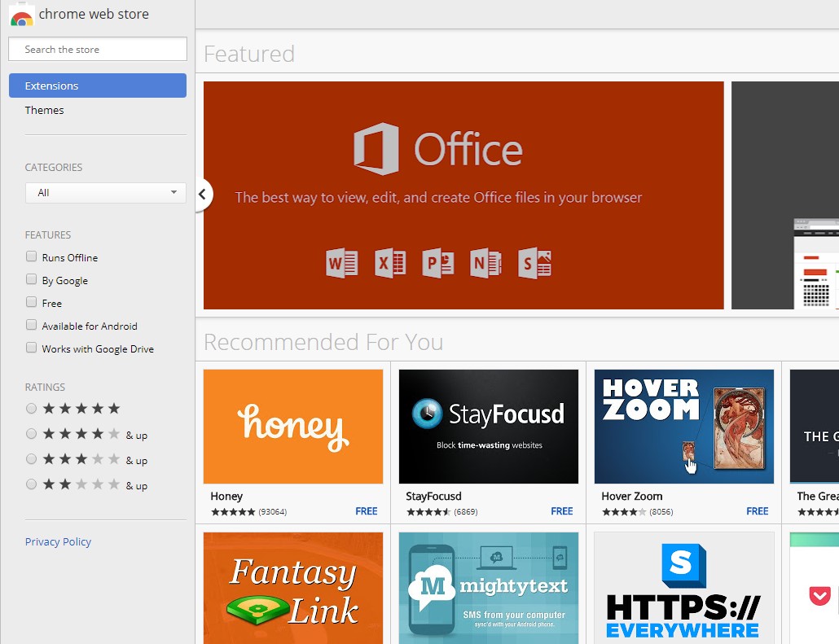Switch to the Themes section
839x644 pixels.
(45, 110)
